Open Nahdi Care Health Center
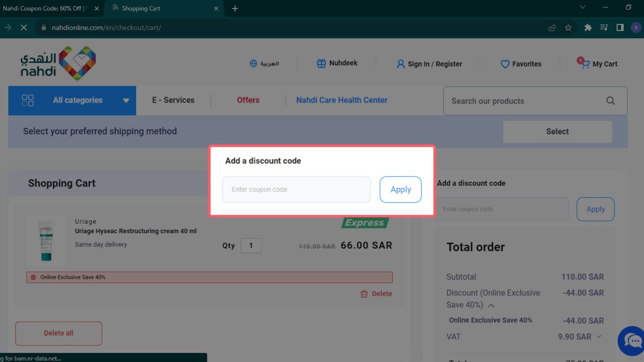 click(342, 100)
